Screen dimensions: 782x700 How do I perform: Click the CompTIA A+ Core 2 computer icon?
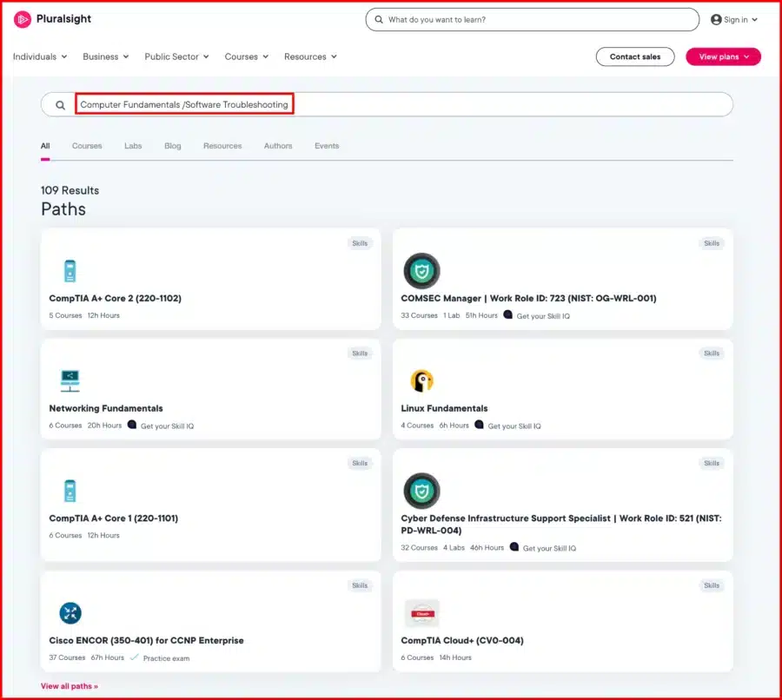[70, 271]
